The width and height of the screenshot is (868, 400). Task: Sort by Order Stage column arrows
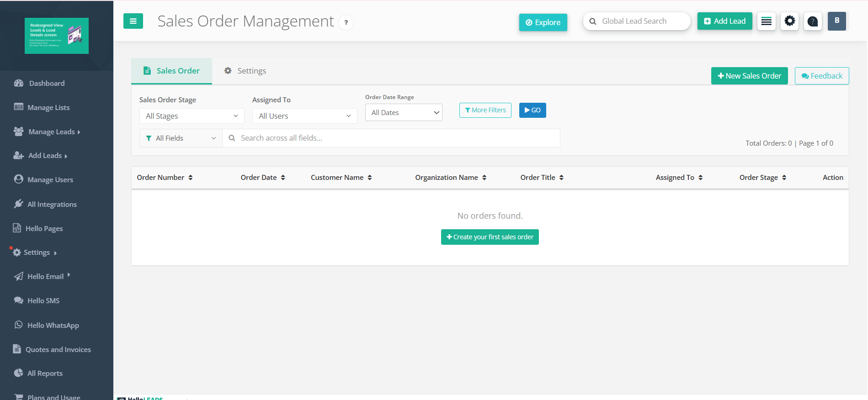784,178
